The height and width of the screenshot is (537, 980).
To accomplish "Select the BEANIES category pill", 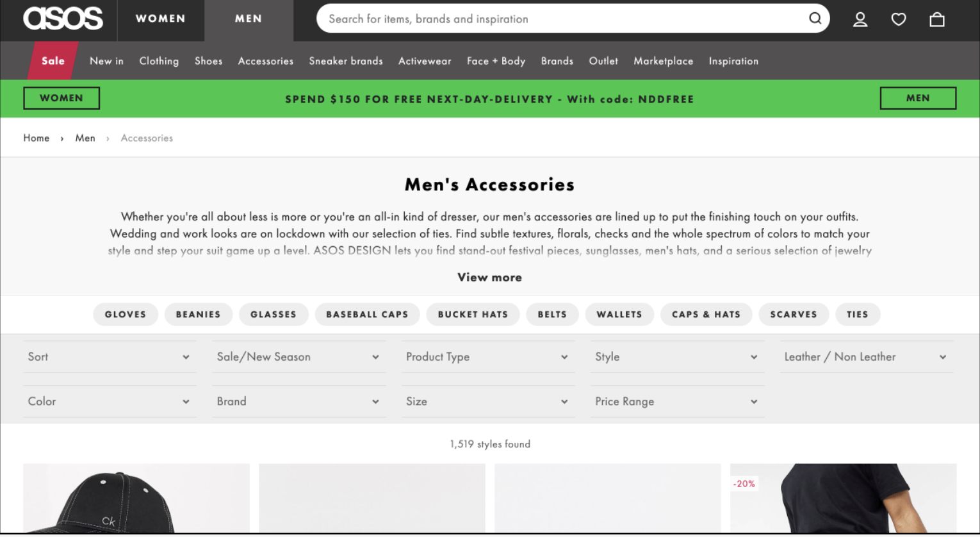I will coord(198,315).
